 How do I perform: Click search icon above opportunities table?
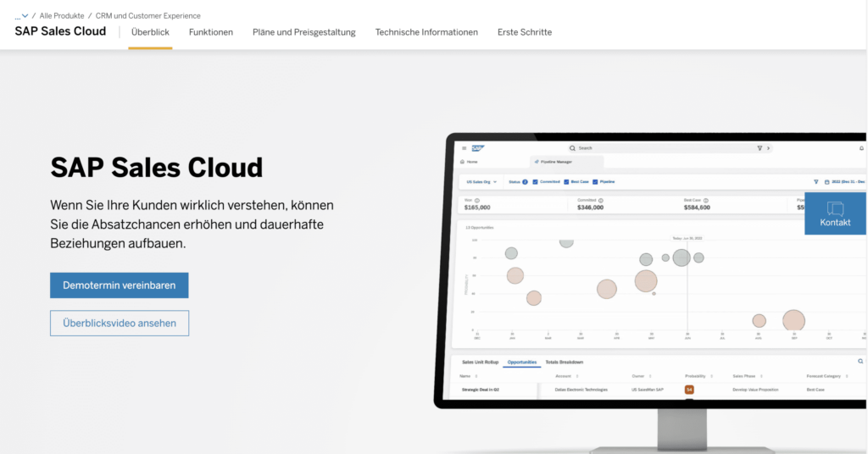click(860, 361)
